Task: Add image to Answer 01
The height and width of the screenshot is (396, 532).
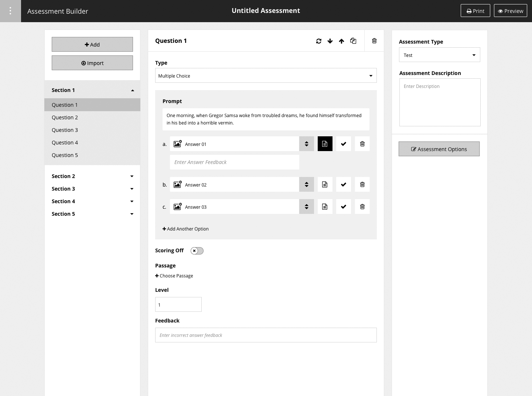Action: click(178, 144)
